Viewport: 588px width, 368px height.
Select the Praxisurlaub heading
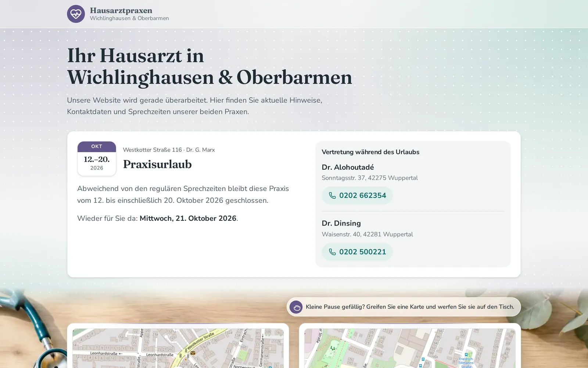point(157,164)
